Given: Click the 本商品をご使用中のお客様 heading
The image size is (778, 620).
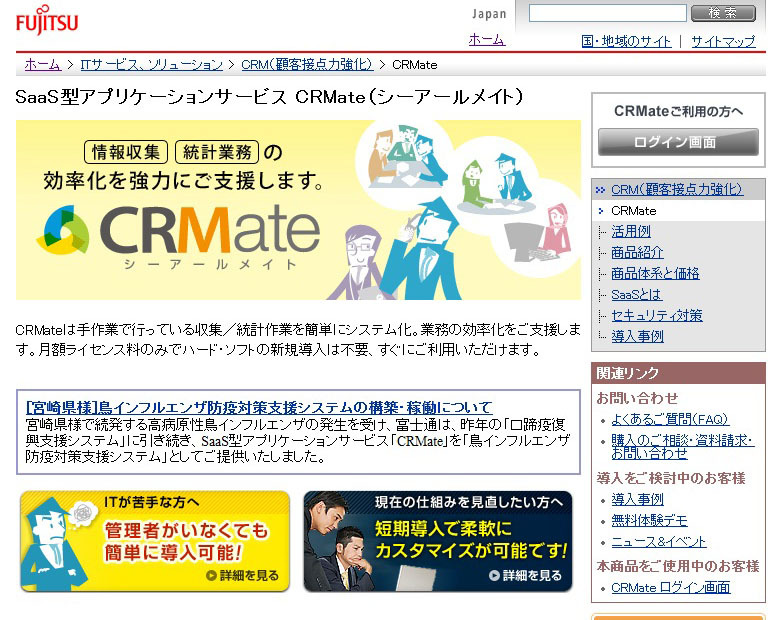Looking at the screenshot, I should 678,566.
